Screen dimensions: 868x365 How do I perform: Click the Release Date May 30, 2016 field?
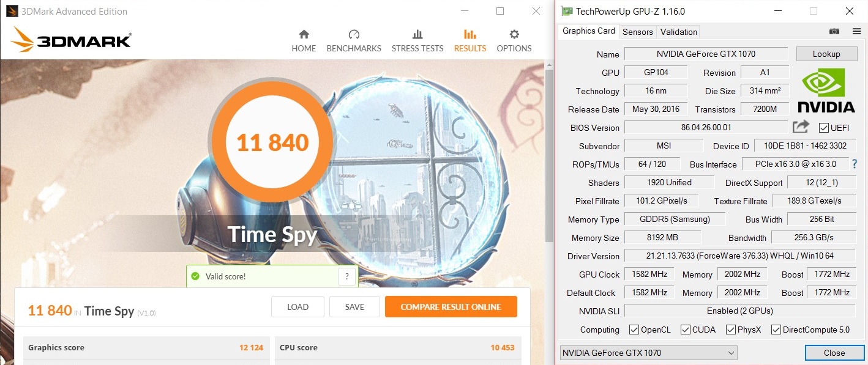(656, 109)
